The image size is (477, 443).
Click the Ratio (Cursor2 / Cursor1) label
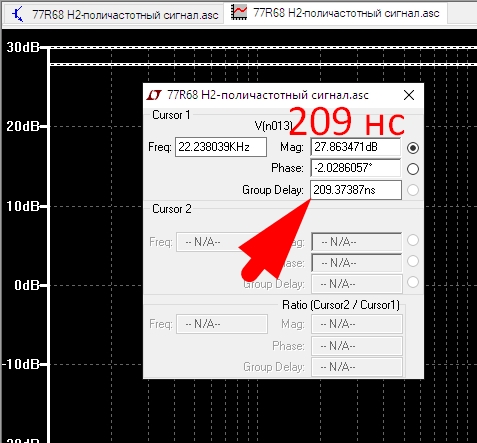(341, 305)
